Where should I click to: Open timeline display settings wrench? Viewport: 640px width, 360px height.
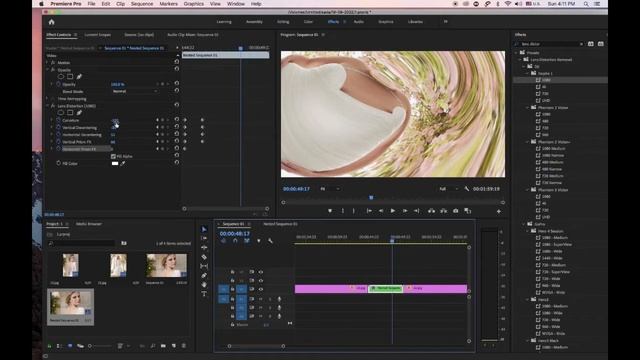point(270,241)
